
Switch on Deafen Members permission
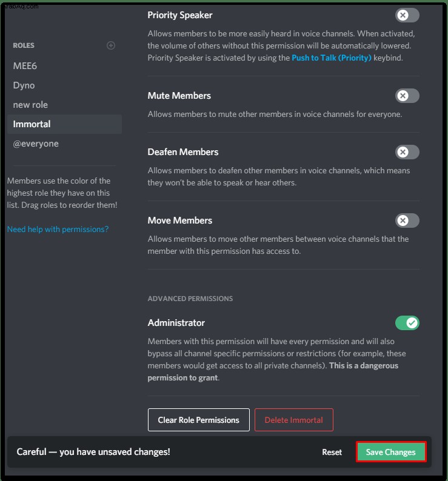407,152
